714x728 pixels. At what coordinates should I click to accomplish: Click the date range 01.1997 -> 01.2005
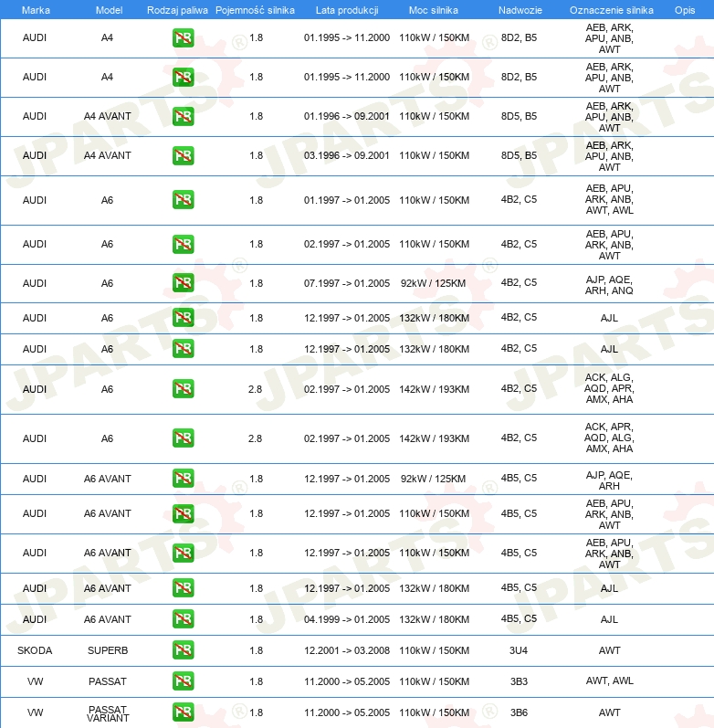click(x=347, y=200)
